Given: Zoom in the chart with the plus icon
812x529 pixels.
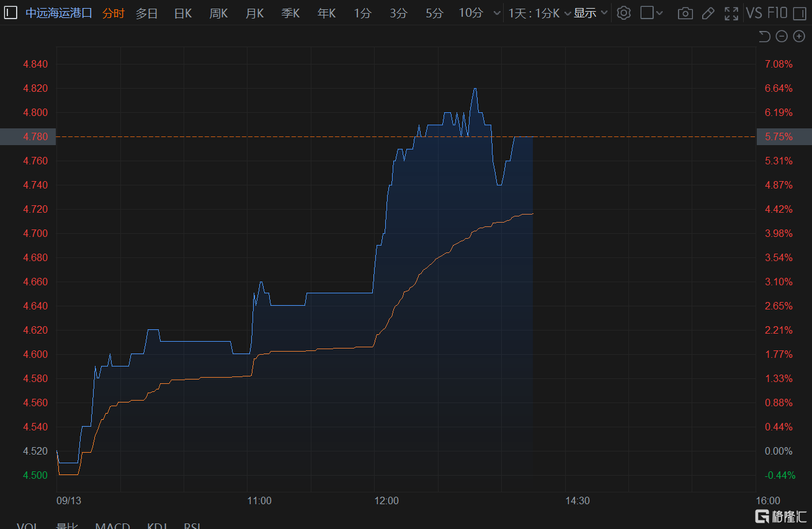Looking at the screenshot, I should point(799,37).
